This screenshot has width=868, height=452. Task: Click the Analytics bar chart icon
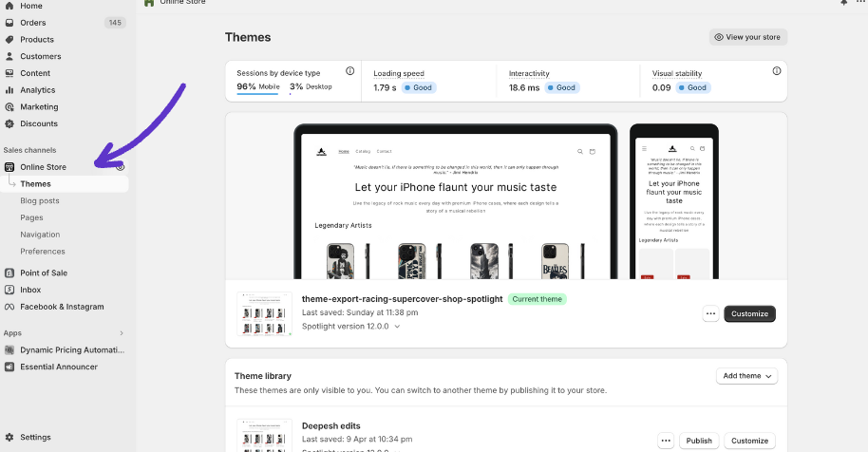point(9,90)
